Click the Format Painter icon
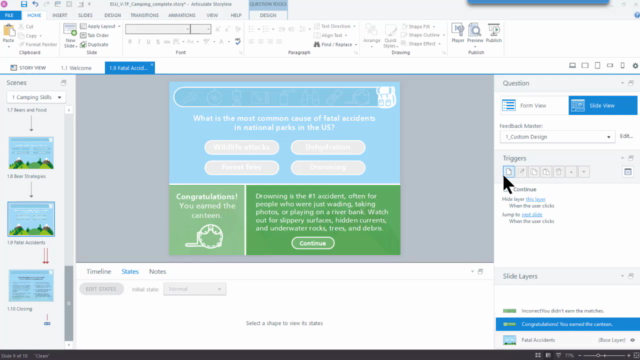This screenshot has width=640, height=360. (x=22, y=44)
